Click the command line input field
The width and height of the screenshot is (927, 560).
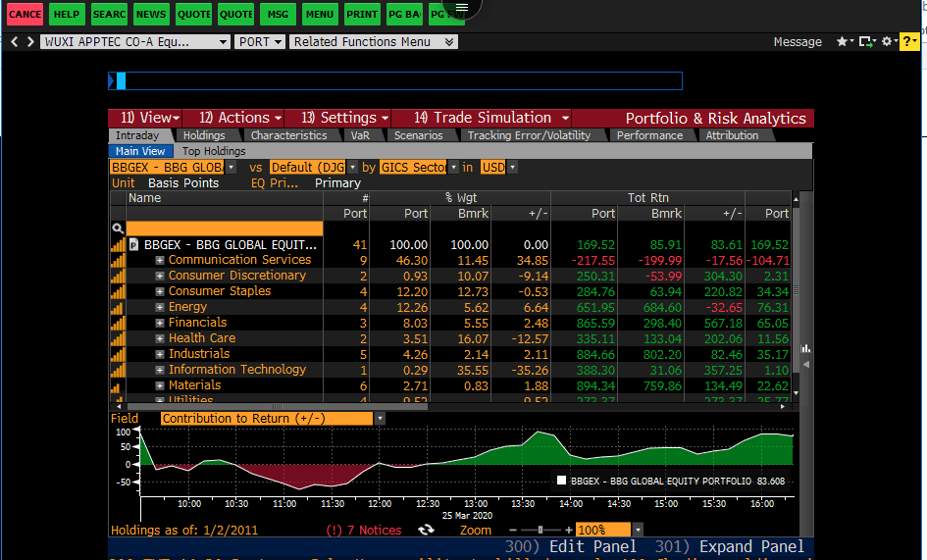click(395, 81)
